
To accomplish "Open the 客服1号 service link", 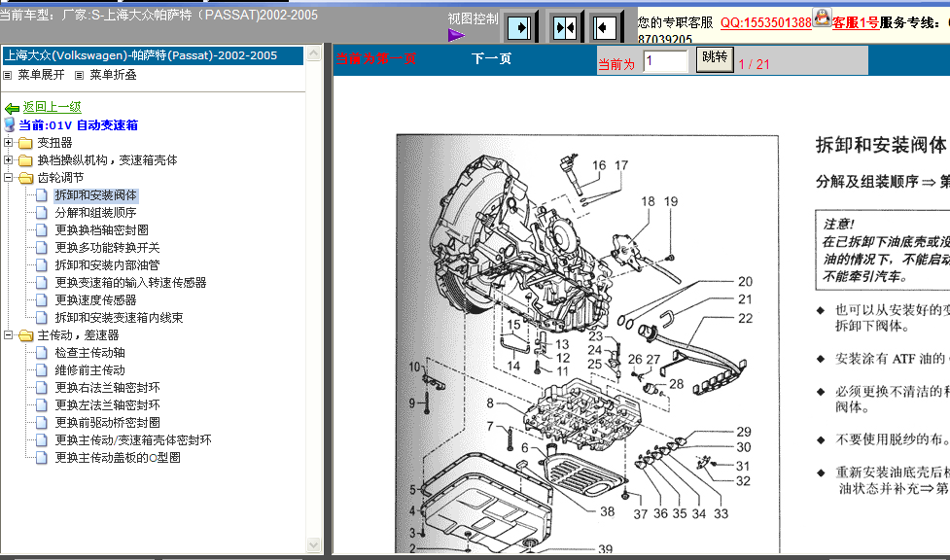I will coord(855,23).
